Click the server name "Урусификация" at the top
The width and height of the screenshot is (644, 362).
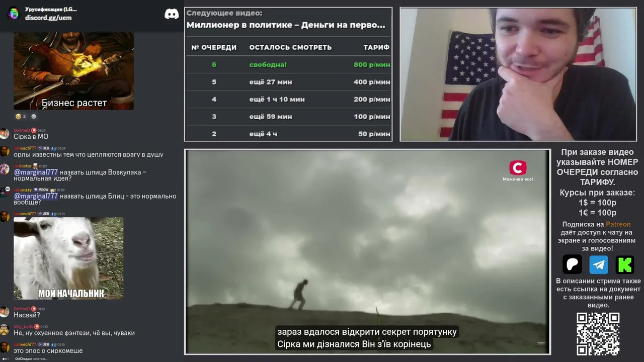51,10
